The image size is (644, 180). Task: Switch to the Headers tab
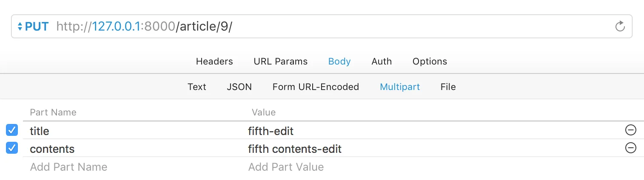point(214,61)
